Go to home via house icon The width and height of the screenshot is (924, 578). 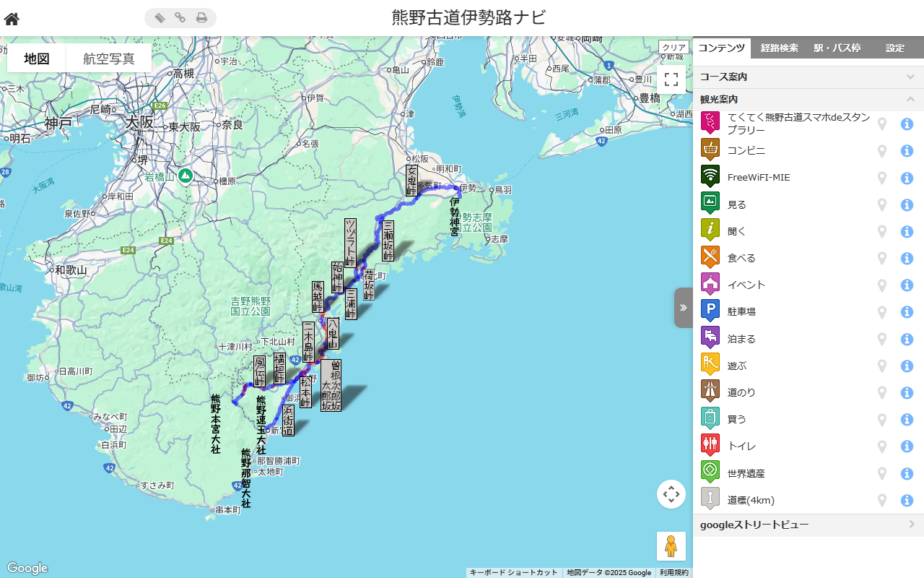pos(12,19)
